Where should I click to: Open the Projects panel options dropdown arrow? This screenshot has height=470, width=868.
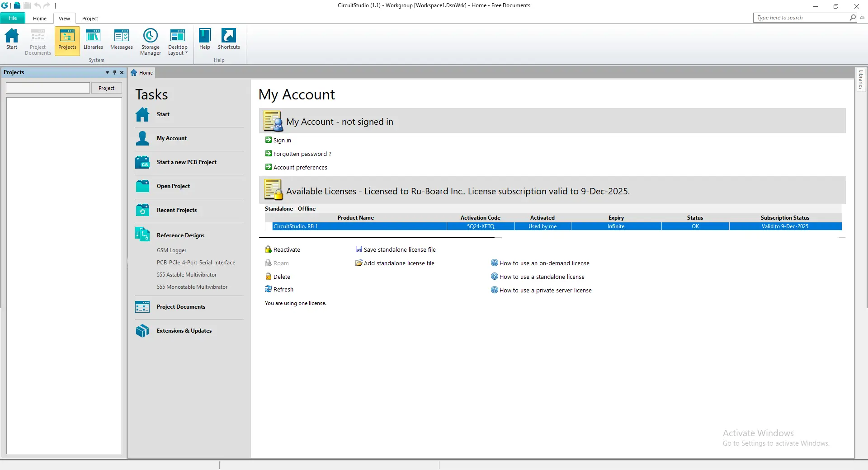[107, 72]
